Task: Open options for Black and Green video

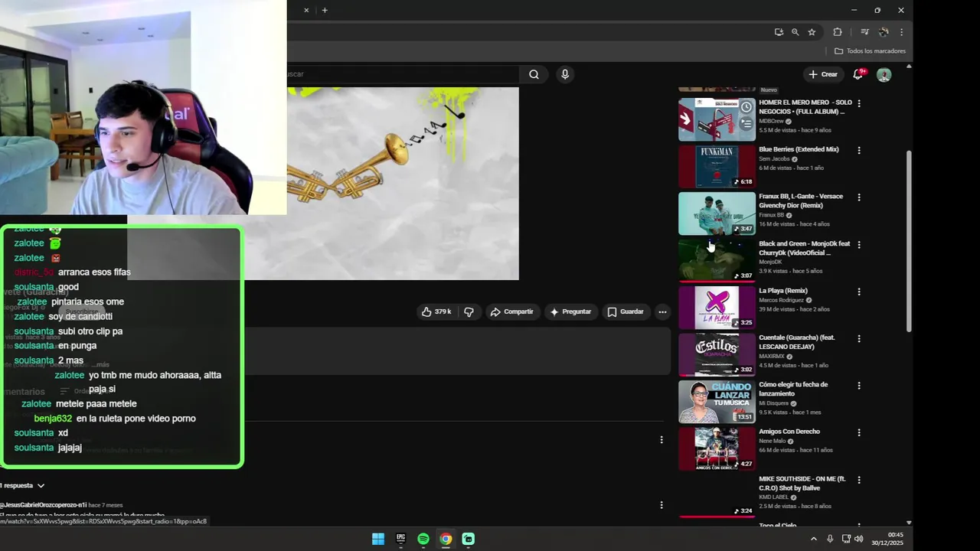Action: click(x=859, y=245)
